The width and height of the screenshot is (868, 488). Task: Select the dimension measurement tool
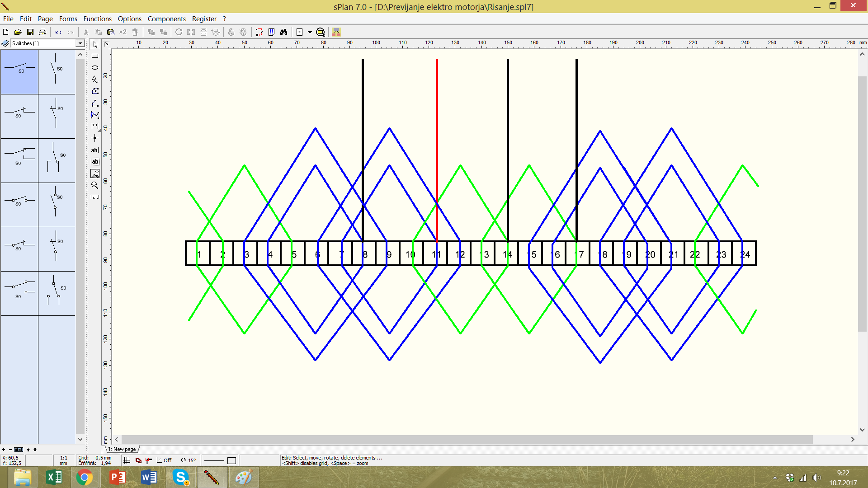tap(95, 127)
